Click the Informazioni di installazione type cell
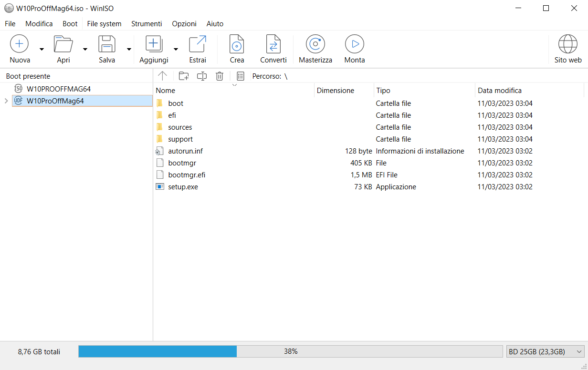Screen dimensions: 588x370 420,151
